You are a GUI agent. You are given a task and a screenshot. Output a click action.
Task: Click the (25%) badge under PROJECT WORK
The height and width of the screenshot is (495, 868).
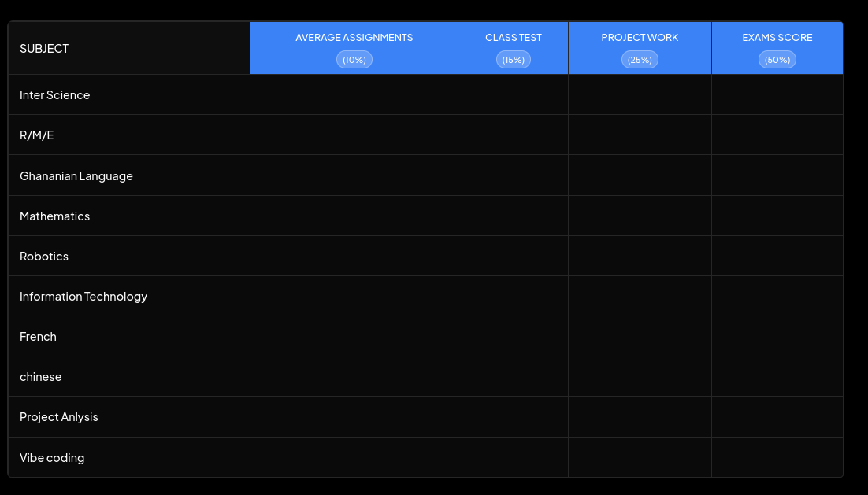click(640, 59)
